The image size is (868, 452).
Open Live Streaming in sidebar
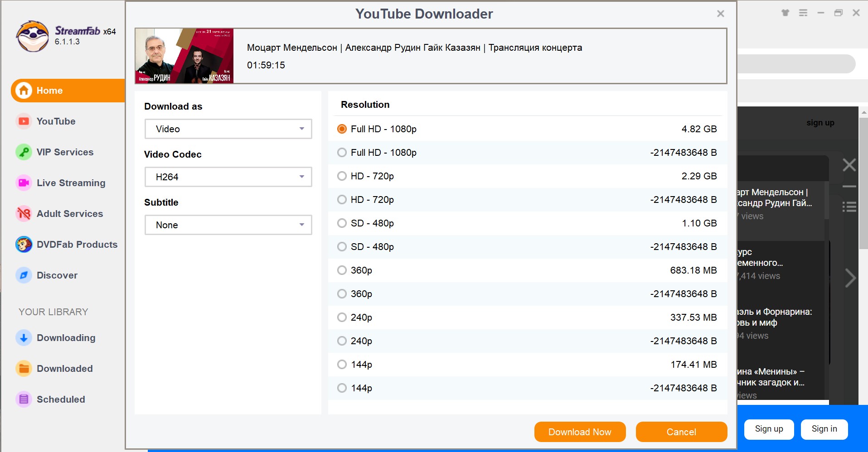pyautogui.click(x=71, y=183)
